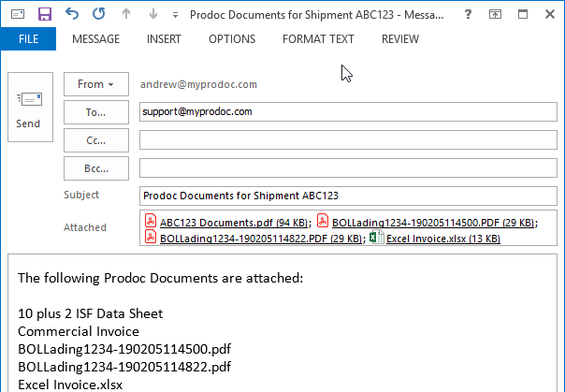Viewport: 565px width, 392px height.
Task: Open the From account dropdown
Action: [x=96, y=84]
